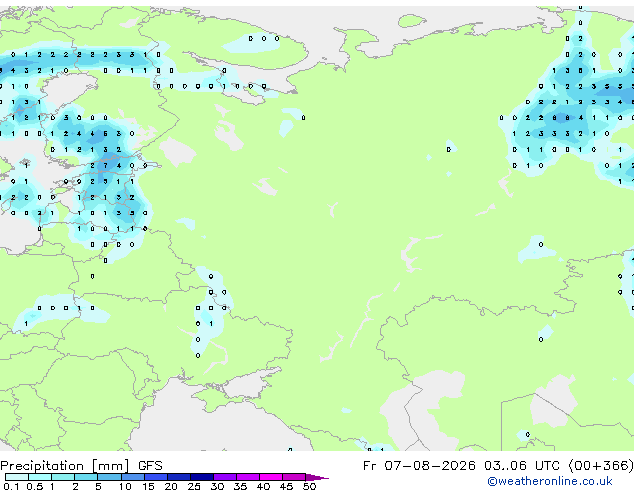Image resolution: width=634 pixels, height=490 pixels.
Task: Click the forecast date 'Fr 07-08-2026' label
Action: (419, 466)
